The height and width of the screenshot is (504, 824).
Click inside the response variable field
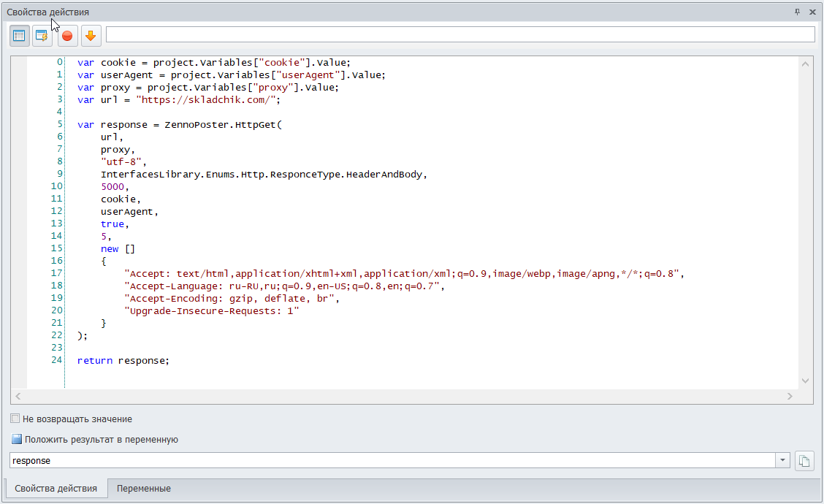coord(392,460)
